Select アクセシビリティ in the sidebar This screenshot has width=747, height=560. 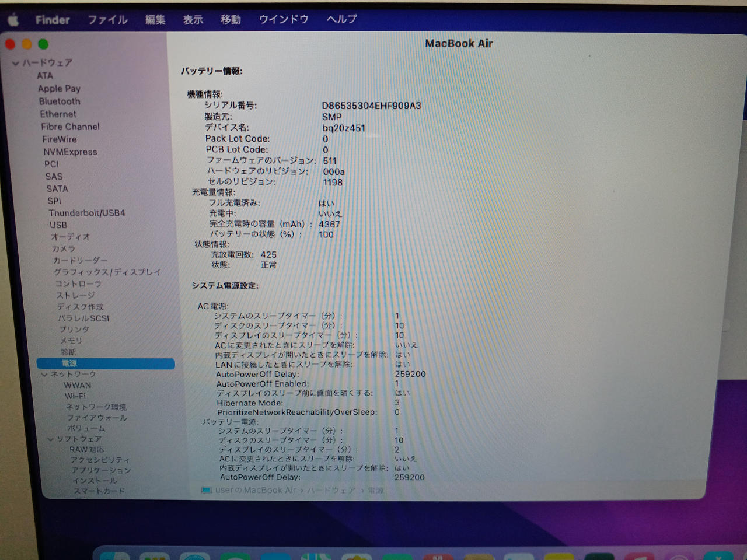pos(100,460)
